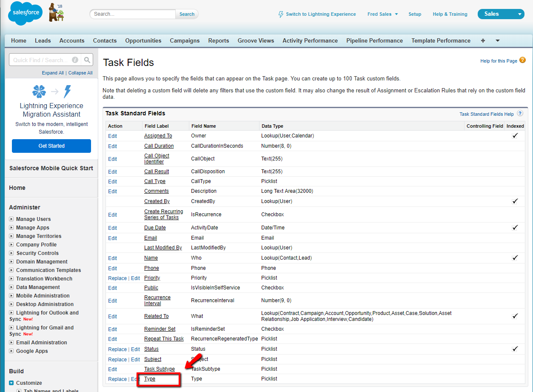Open the Related To field label

157,316
